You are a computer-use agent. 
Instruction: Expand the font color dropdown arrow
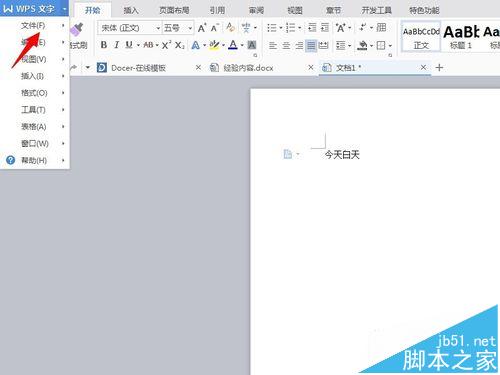point(242,45)
